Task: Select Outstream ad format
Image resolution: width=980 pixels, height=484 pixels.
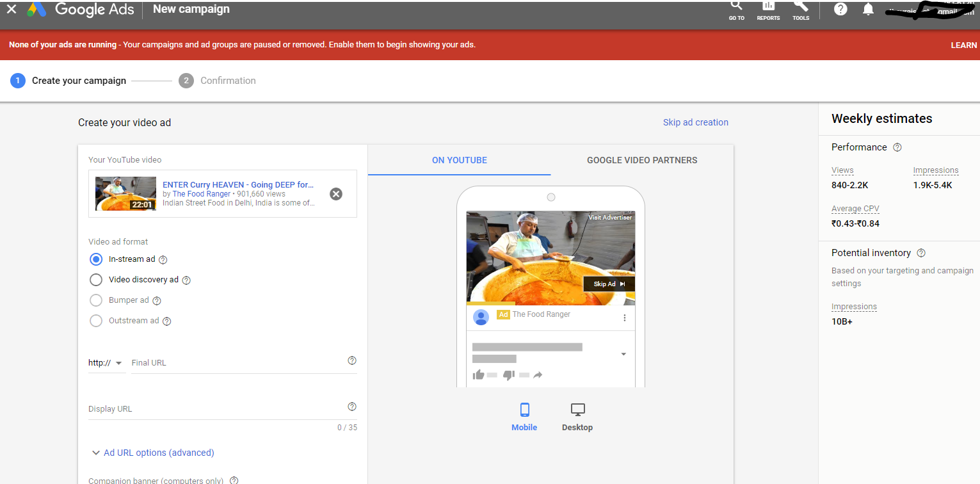Action: (x=96, y=321)
